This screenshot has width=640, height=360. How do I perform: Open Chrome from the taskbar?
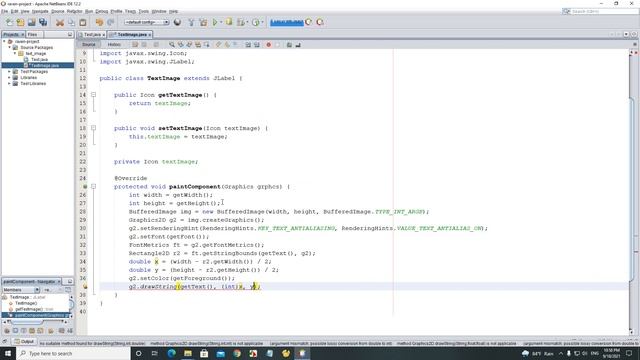point(237,353)
